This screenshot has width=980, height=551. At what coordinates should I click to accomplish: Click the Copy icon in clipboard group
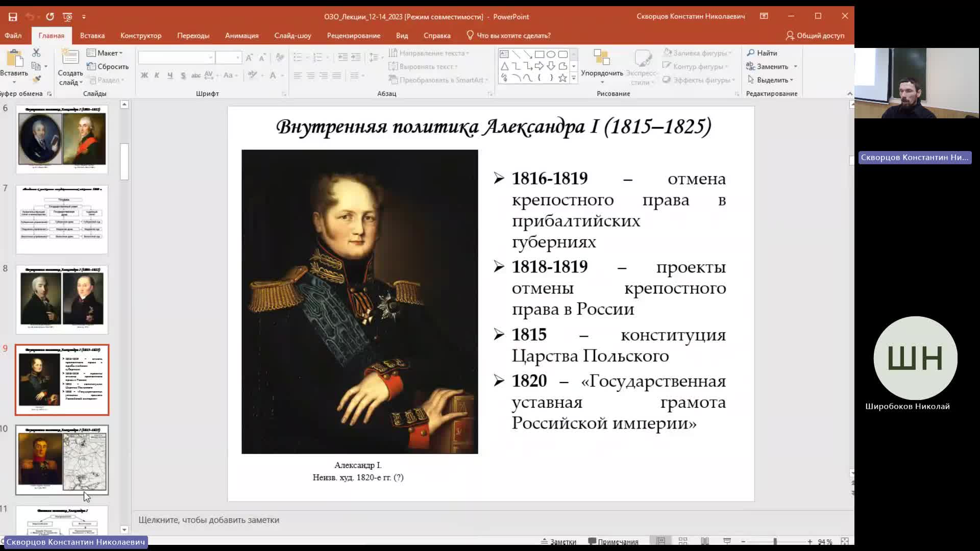pos(36,66)
